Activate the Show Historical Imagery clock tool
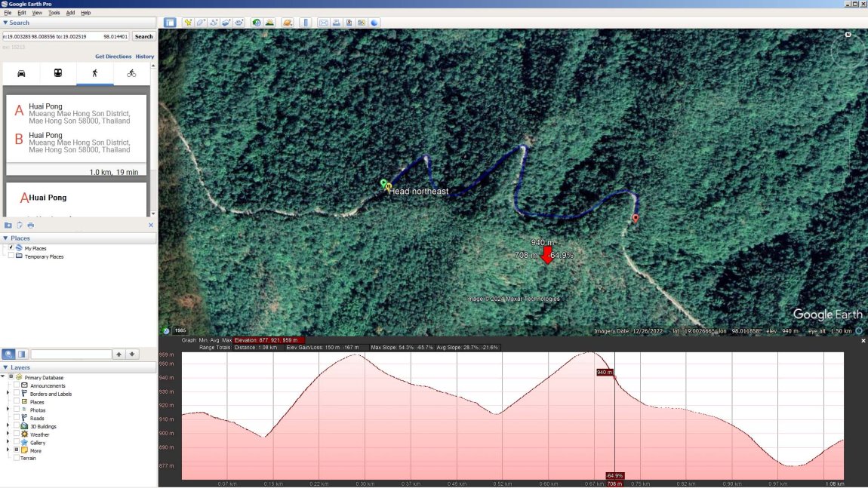868x488 pixels. click(x=257, y=23)
